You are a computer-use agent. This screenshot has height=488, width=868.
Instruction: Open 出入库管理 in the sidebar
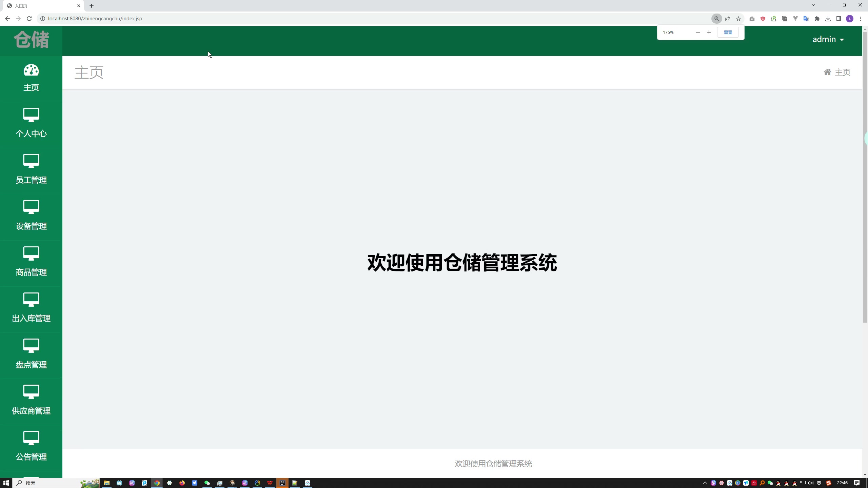pos(31,308)
